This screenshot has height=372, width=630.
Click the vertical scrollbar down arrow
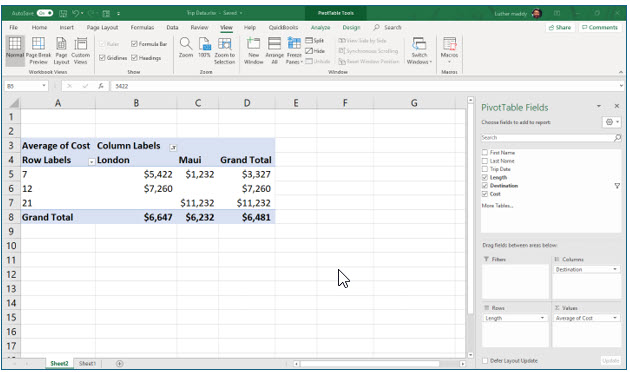tap(470, 355)
